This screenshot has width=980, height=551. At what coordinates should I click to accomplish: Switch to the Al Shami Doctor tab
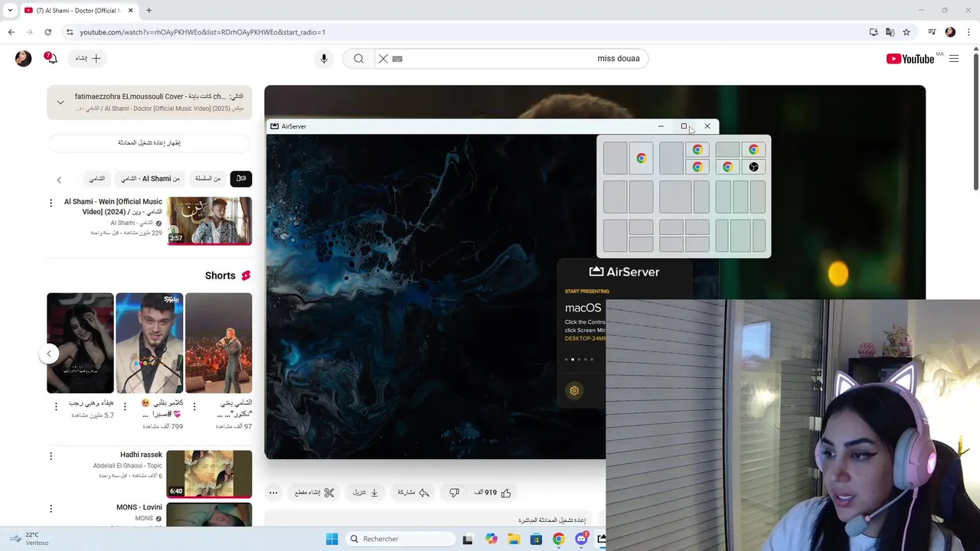click(x=77, y=10)
